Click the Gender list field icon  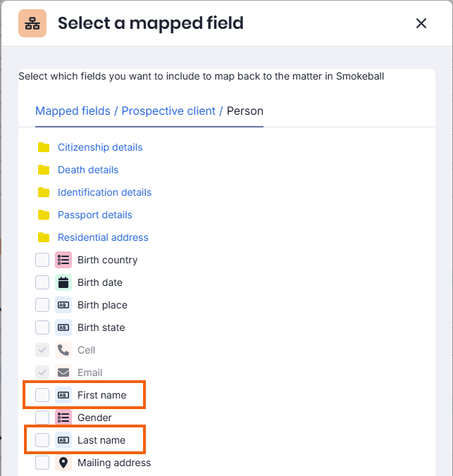click(x=63, y=418)
